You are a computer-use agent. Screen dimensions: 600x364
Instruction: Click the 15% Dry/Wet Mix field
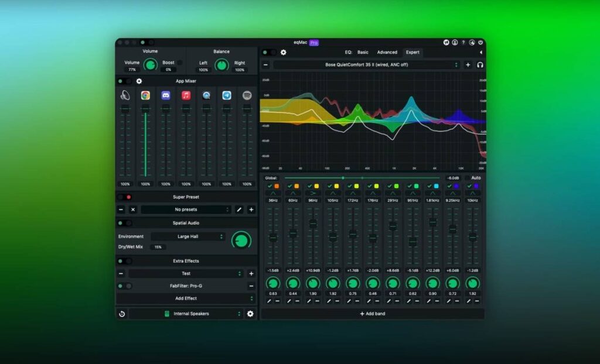(158, 247)
